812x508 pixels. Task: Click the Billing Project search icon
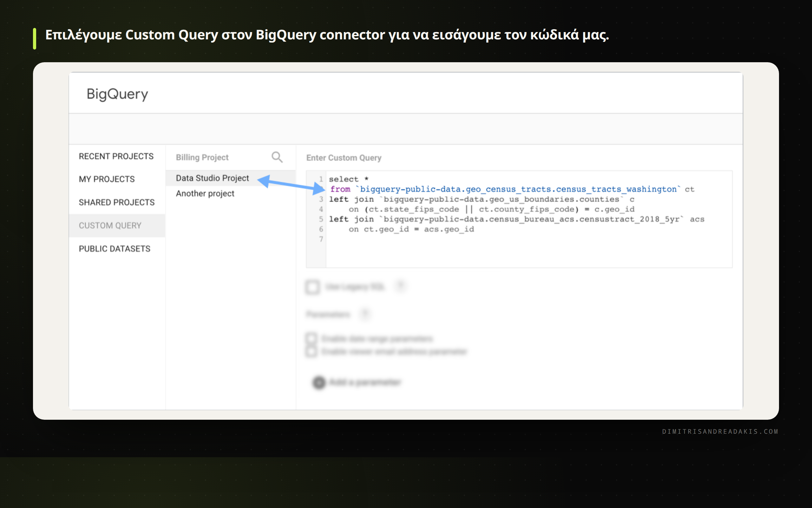tap(277, 157)
